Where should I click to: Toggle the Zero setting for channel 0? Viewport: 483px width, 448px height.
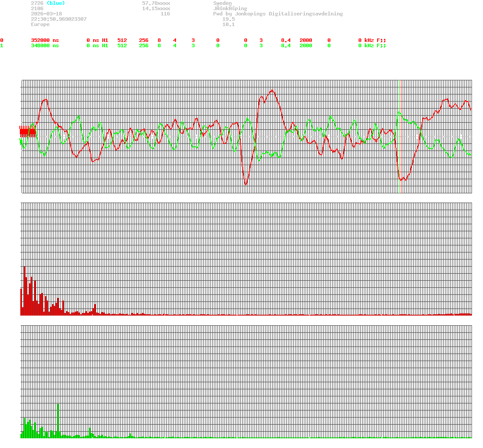(x=245, y=40)
